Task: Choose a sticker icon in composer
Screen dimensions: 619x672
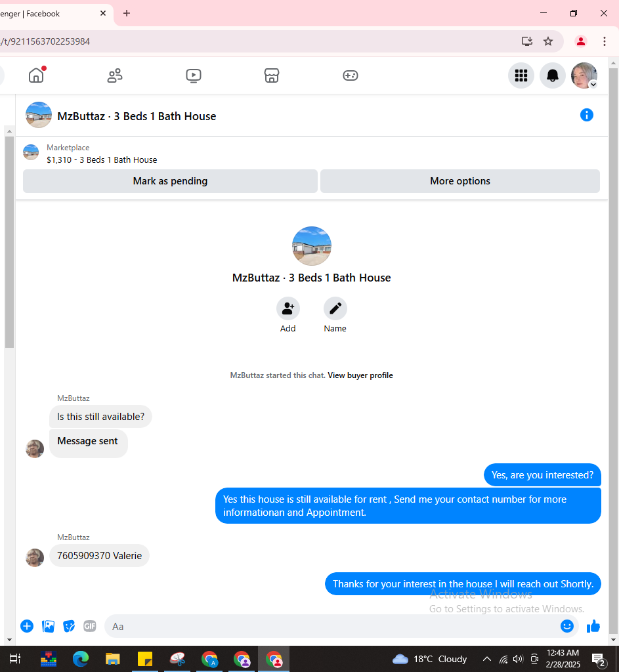Action: 68,626
